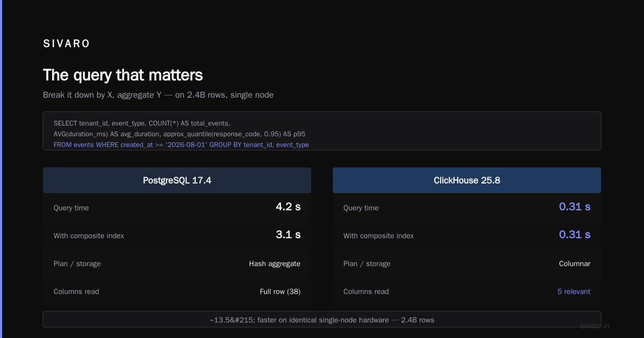This screenshot has width=644, height=338.
Task: Click the '5 relevant' value
Action: [x=574, y=292]
